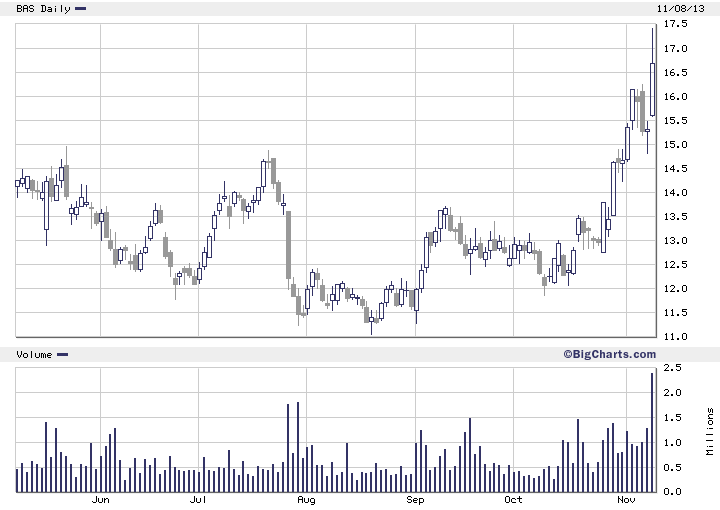Screen dimensions: 720x510
Task: Click the 15.5 price axis label
Action: point(675,120)
